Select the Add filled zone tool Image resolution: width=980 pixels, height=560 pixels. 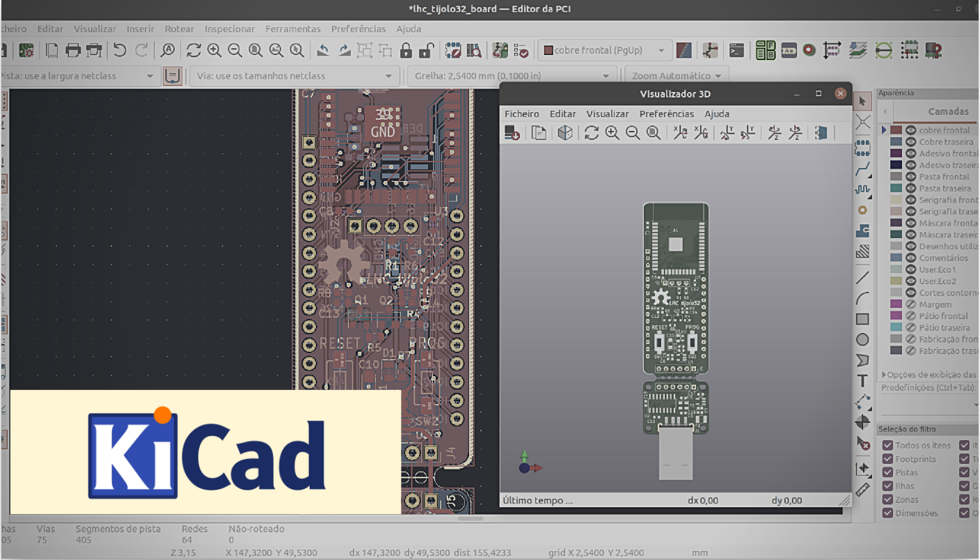point(862,231)
